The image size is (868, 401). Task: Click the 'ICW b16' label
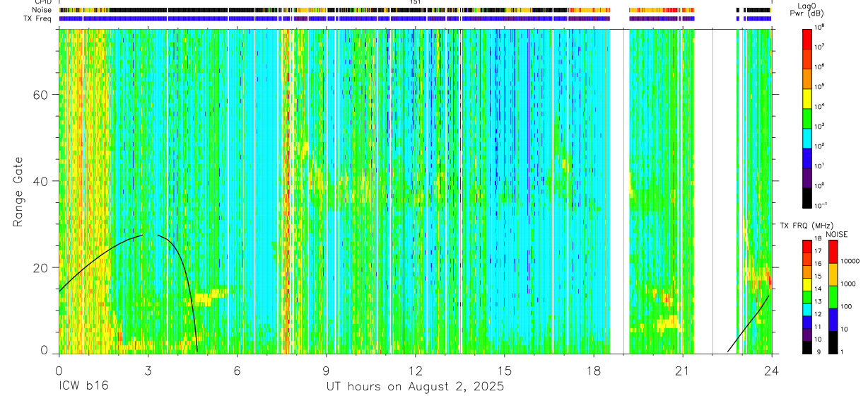click(83, 387)
